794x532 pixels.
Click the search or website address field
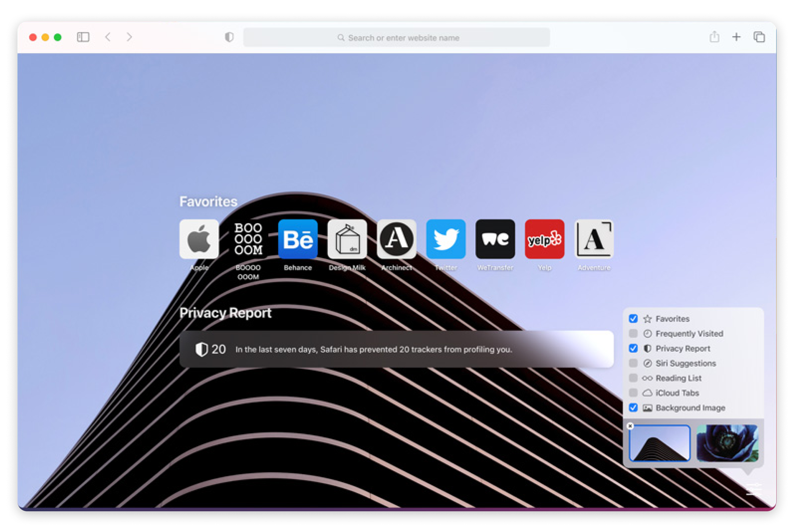pyautogui.click(x=396, y=38)
